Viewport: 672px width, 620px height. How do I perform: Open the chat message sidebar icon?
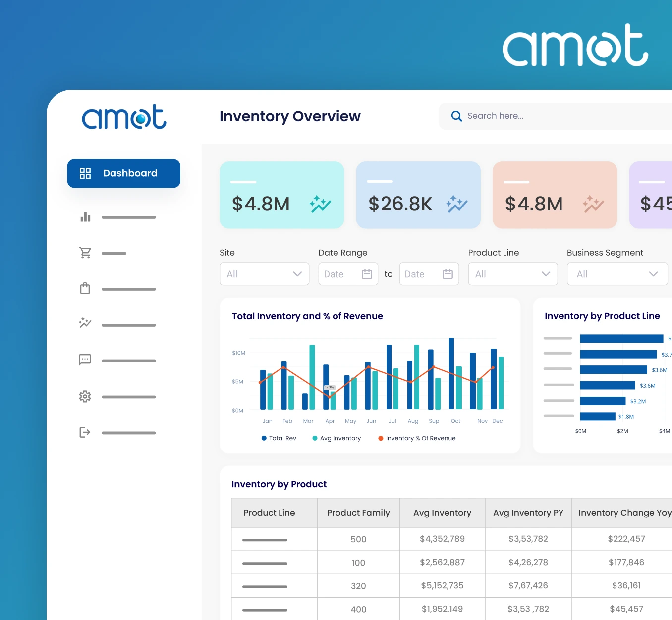coord(85,360)
